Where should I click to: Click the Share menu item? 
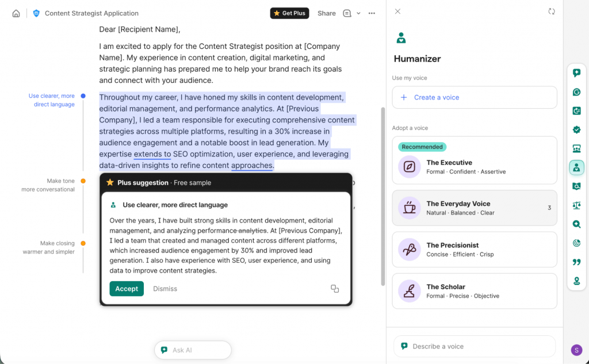326,13
